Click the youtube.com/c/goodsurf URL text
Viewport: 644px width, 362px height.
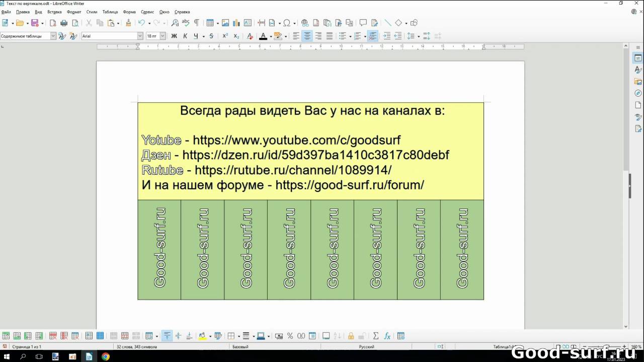[297, 140]
